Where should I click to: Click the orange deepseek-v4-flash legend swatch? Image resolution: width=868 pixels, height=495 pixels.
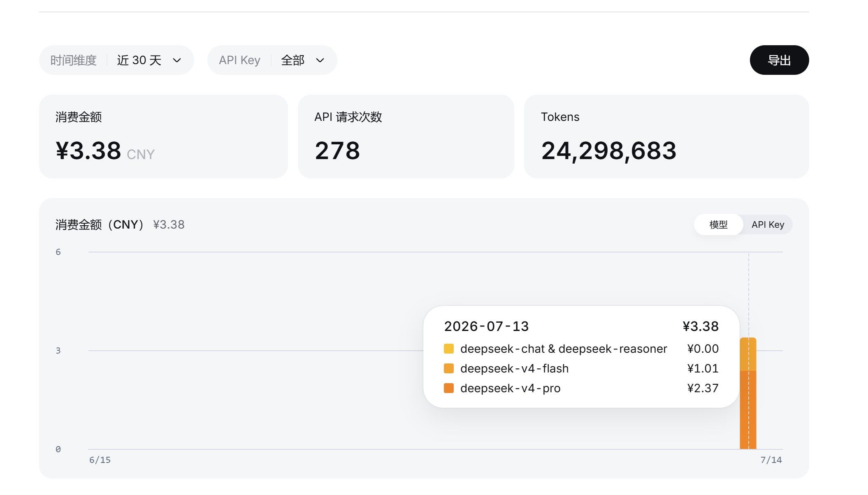click(x=449, y=368)
